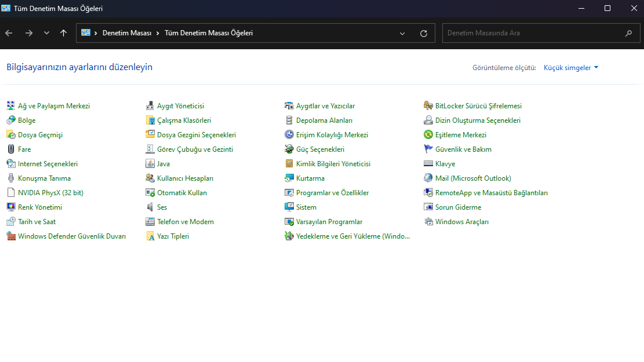Open the Mail (Microsoft Outlook) icon
The image size is (644, 362).
[428, 178]
